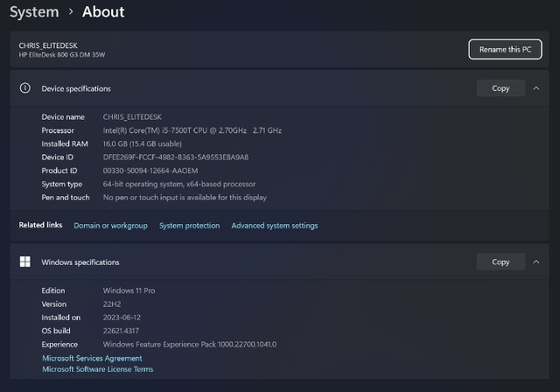Click the Experience label

pyautogui.click(x=59, y=345)
